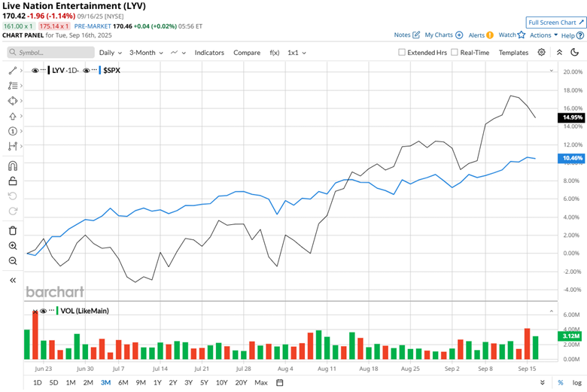
Task: Expand the bottom bar double chevron
Action: click(x=543, y=383)
